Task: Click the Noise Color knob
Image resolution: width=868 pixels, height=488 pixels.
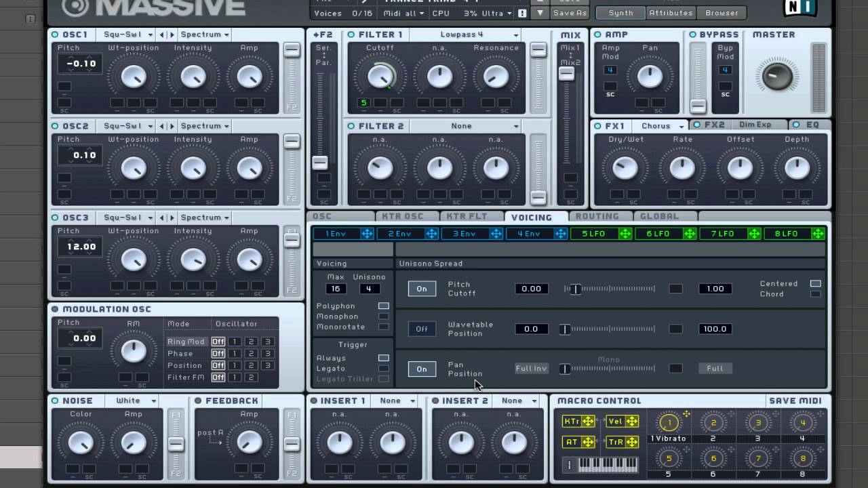Action: (x=81, y=442)
